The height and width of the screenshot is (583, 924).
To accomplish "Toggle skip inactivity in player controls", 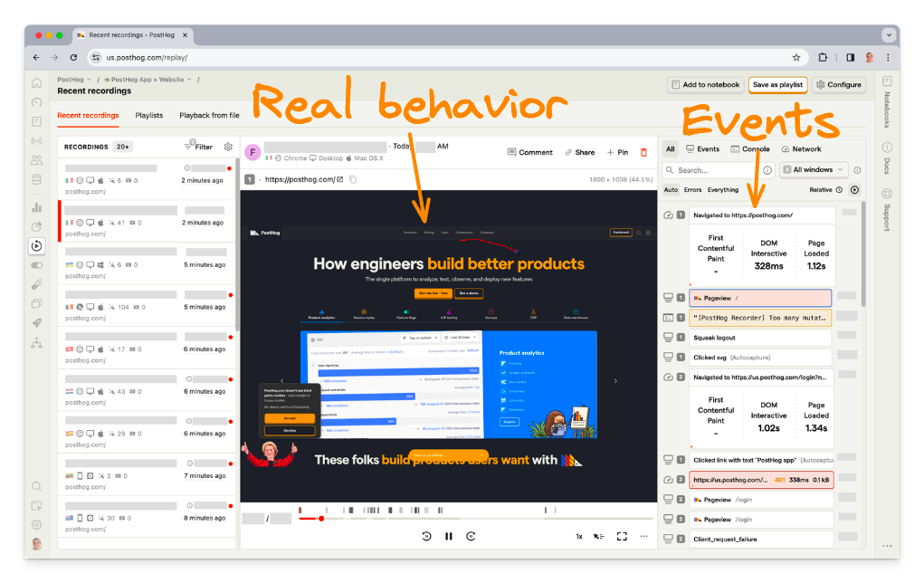I will (599, 536).
